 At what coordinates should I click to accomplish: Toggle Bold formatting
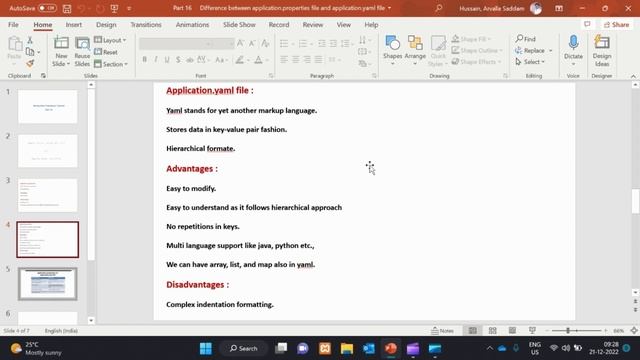tap(144, 60)
